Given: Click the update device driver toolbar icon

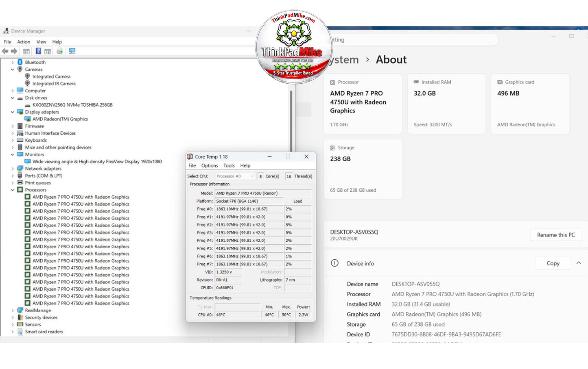Looking at the screenshot, I should [x=60, y=51].
